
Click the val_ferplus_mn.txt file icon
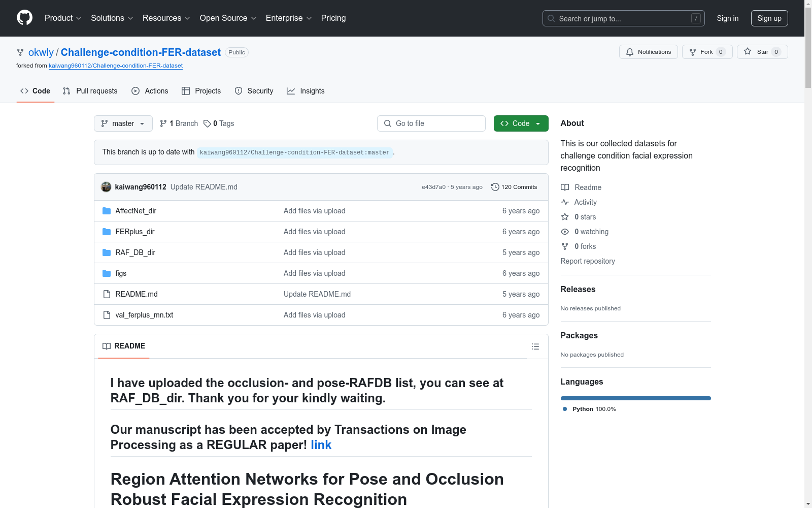[x=107, y=315]
